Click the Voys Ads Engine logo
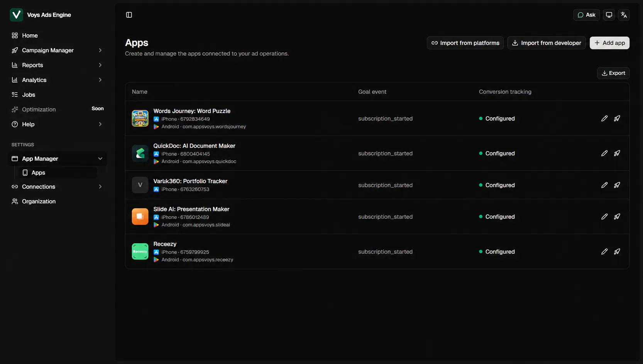This screenshot has height=364, width=643. [16, 15]
